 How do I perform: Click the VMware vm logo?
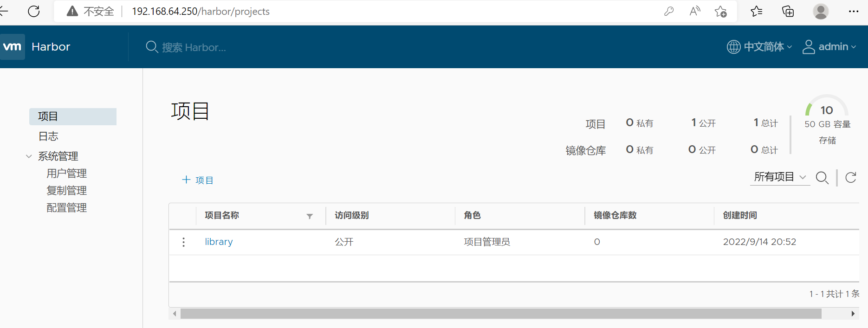(12, 46)
